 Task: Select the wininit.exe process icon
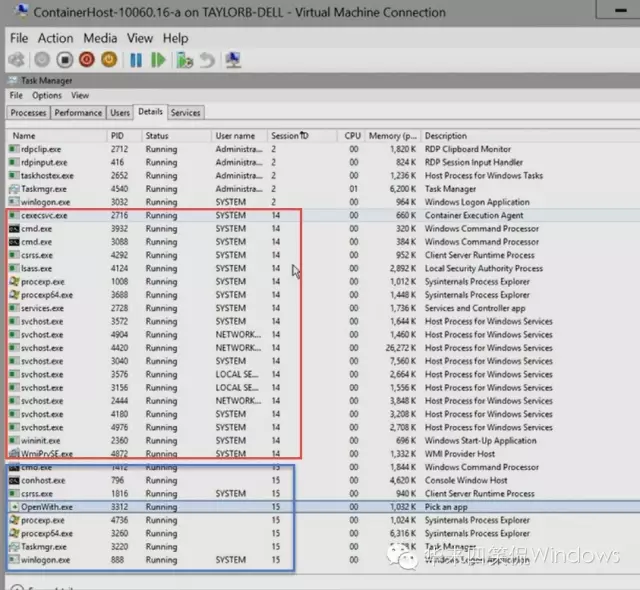pos(14,441)
